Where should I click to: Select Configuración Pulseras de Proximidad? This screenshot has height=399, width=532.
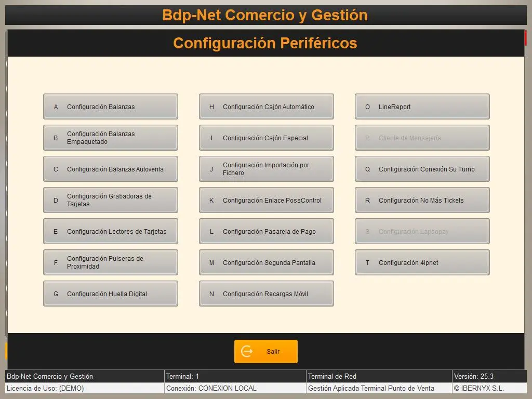point(111,262)
